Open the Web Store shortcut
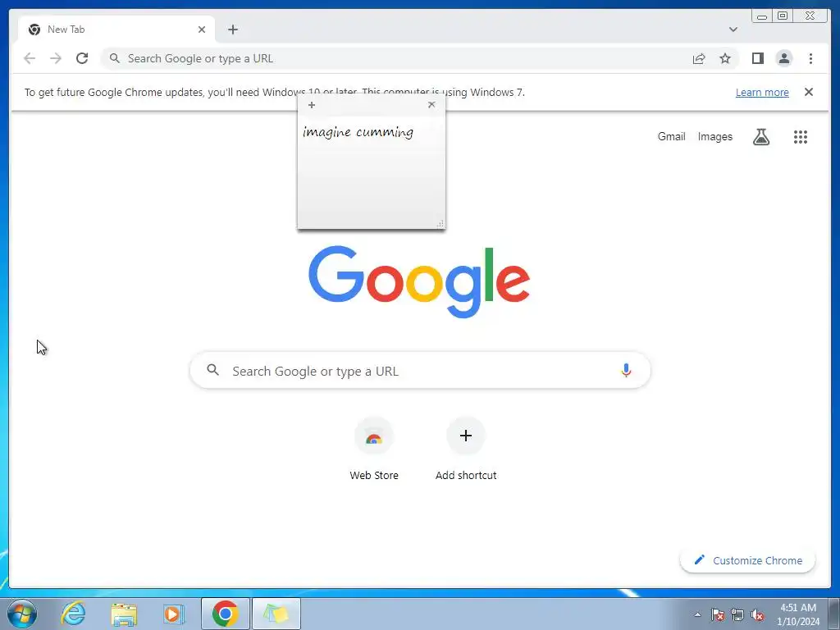The image size is (840, 630). [x=374, y=450]
